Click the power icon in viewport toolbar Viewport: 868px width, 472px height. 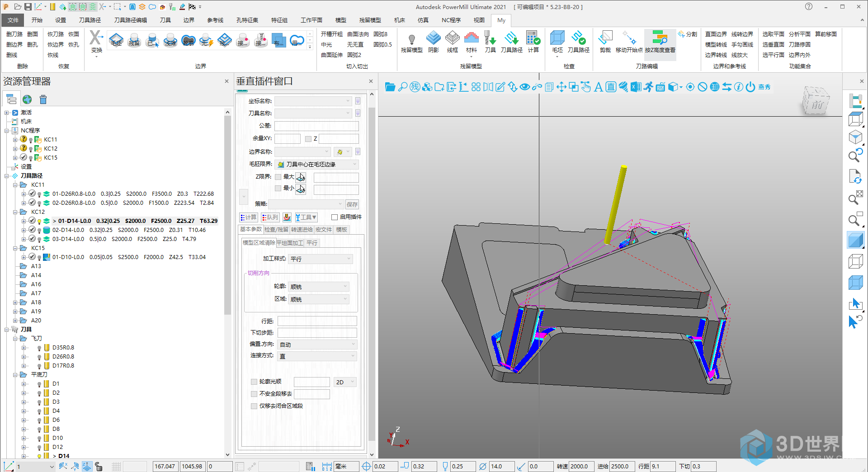click(x=750, y=87)
